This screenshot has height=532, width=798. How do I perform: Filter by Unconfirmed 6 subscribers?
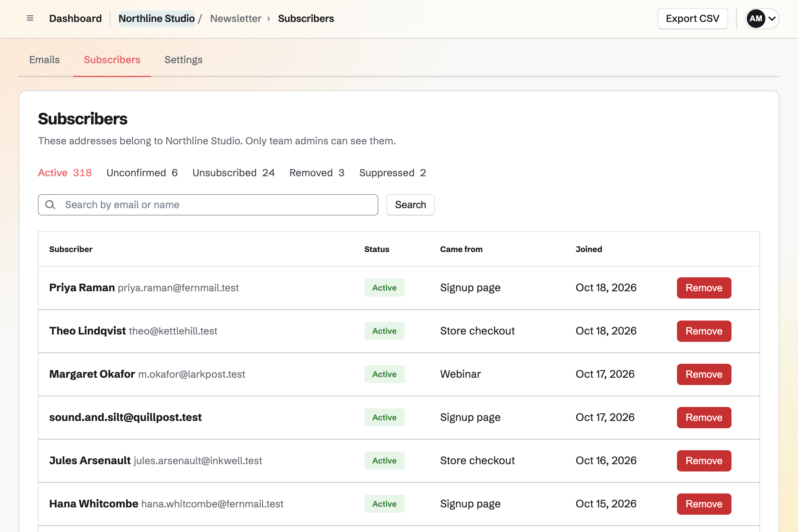click(142, 173)
